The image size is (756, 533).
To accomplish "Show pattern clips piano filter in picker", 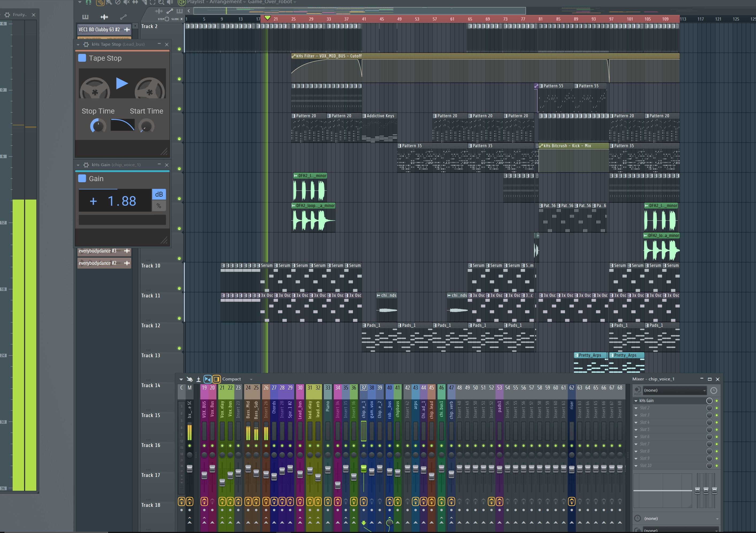I will [85, 17].
